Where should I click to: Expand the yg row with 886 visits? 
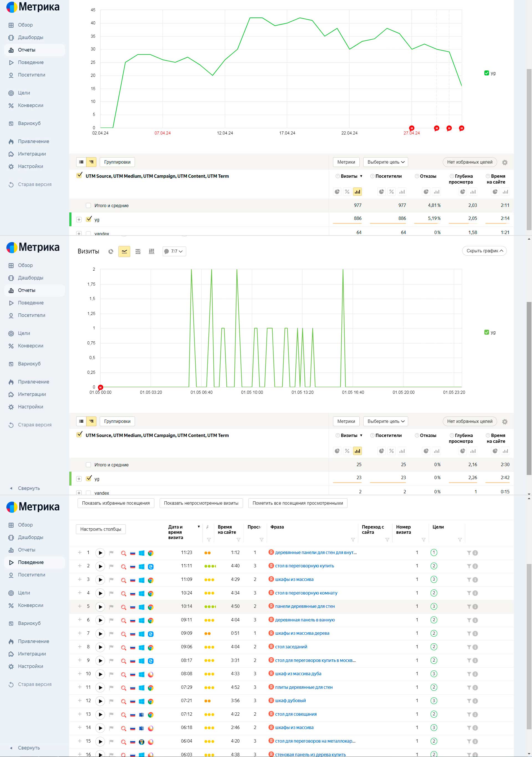coord(79,220)
